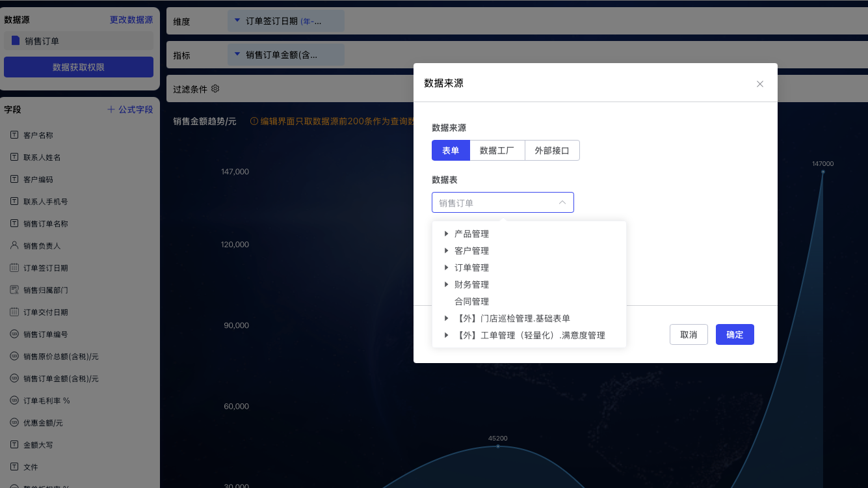
Task: Click the person icon for 销售负责人 field
Action: point(14,245)
